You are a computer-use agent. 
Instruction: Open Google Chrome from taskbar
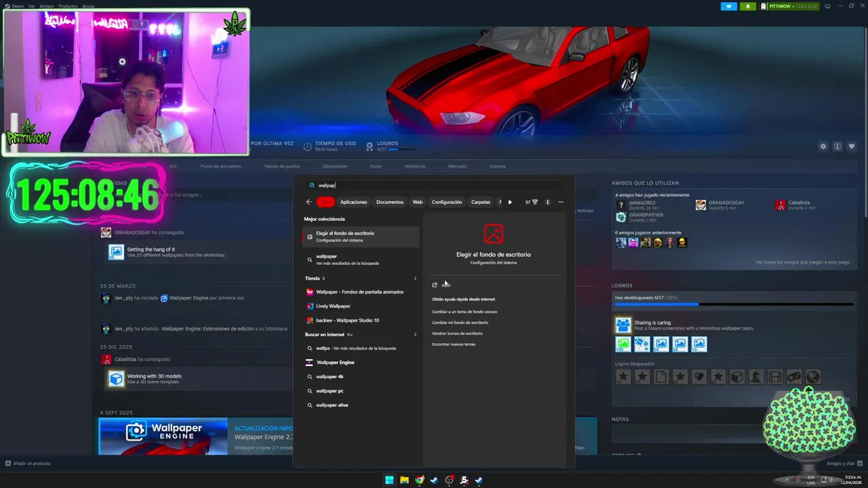[x=419, y=481]
